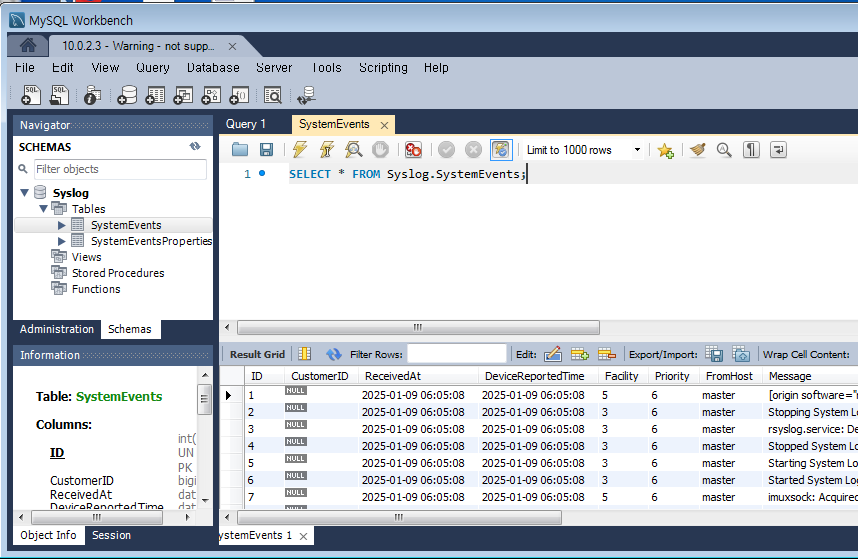
Task: Open the File menu
Action: pyautogui.click(x=25, y=68)
